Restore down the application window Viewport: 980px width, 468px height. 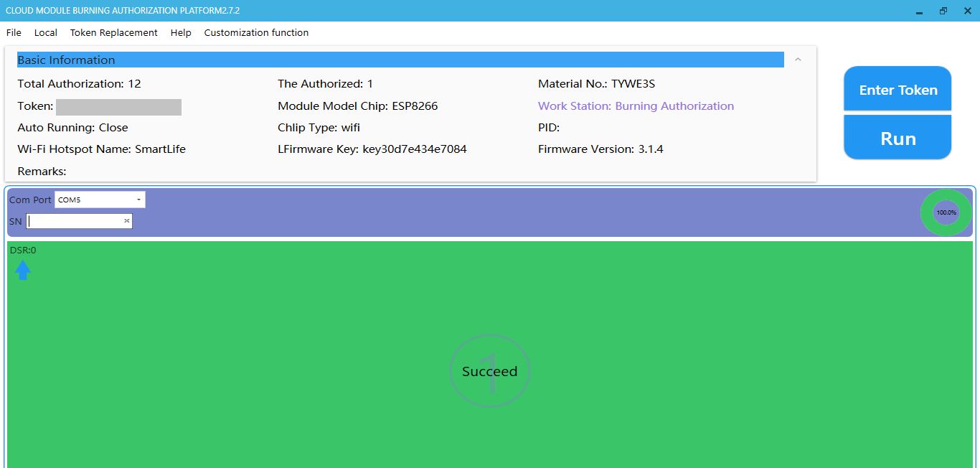(943, 11)
